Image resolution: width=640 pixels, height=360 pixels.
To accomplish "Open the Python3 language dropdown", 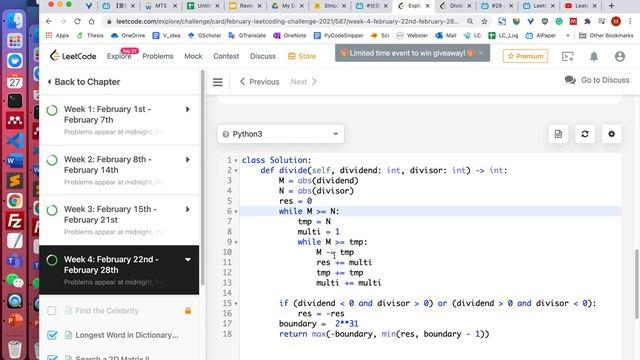I will pyautogui.click(x=280, y=134).
